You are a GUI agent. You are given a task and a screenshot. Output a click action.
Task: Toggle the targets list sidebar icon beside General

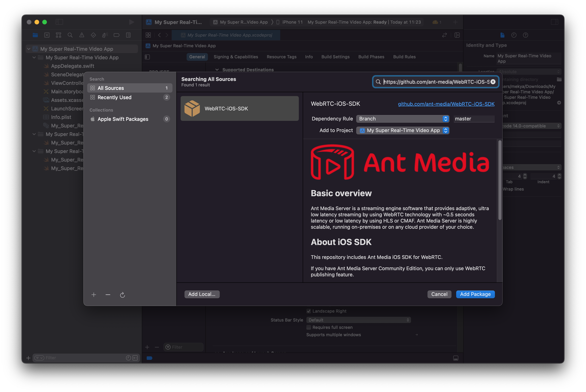pyautogui.click(x=147, y=57)
